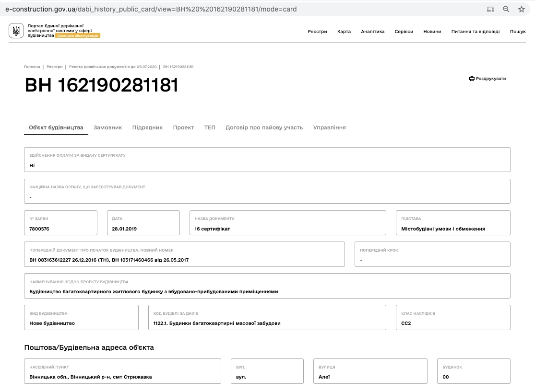The height and width of the screenshot is (392, 535).
Task: Click consequence class value CC2
Action: (406, 323)
